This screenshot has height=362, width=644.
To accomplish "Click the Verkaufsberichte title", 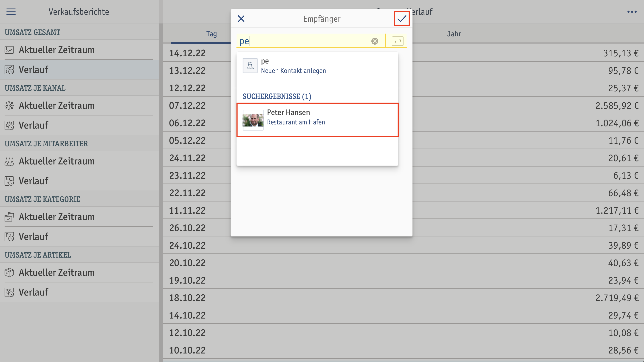I will click(x=79, y=12).
